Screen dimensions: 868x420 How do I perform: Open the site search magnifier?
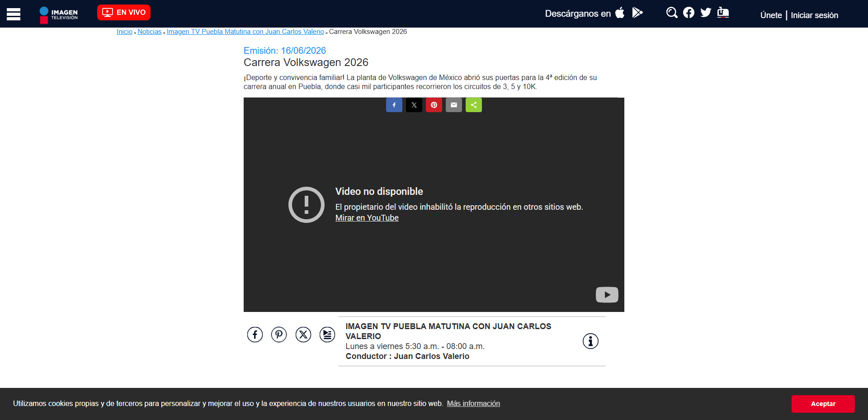[672, 13]
